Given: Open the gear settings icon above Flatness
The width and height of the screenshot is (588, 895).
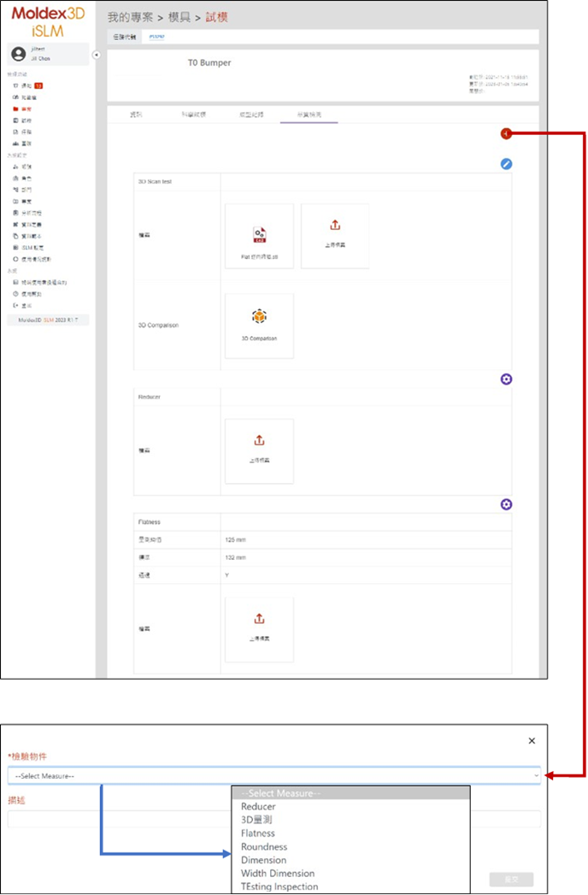Looking at the screenshot, I should coord(506,504).
